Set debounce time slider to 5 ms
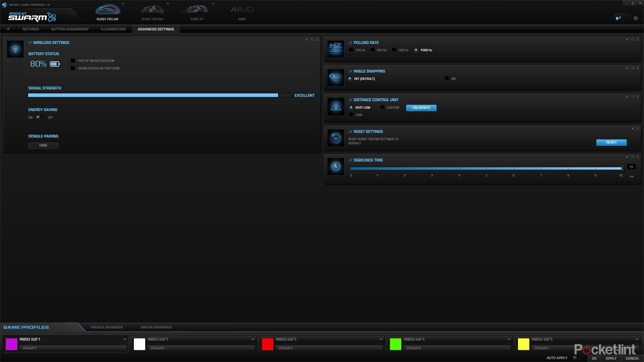Viewport: 644px width, 362px height. click(486, 168)
